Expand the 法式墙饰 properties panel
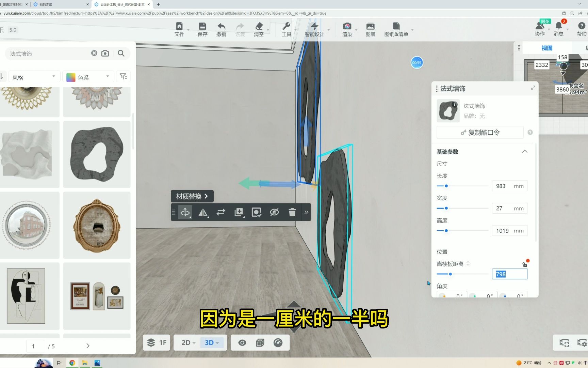 pyautogui.click(x=533, y=88)
